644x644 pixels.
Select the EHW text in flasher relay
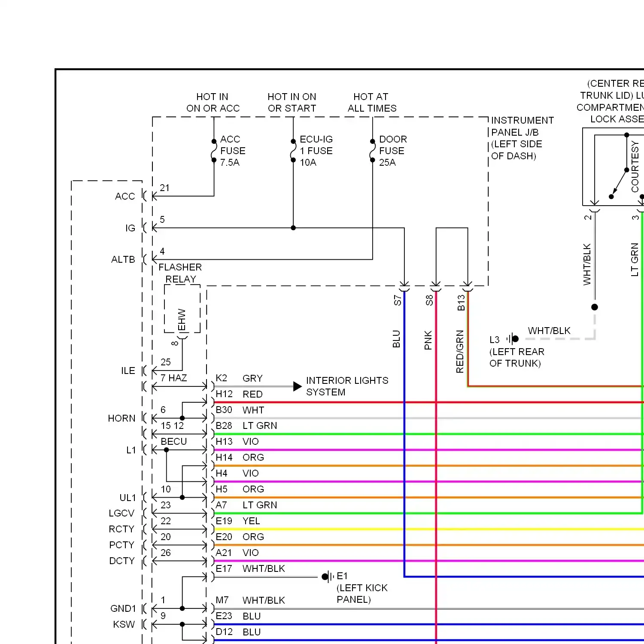click(182, 320)
